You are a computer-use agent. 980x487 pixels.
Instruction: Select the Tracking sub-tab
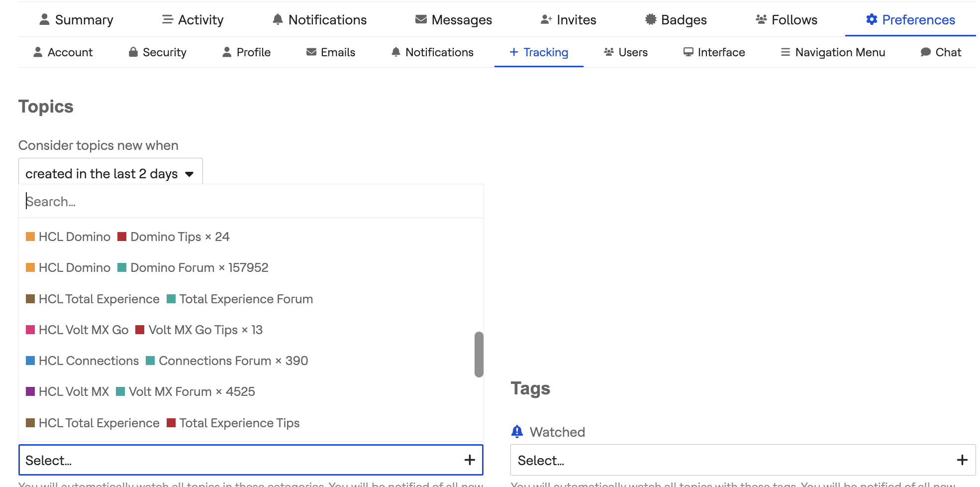(539, 52)
